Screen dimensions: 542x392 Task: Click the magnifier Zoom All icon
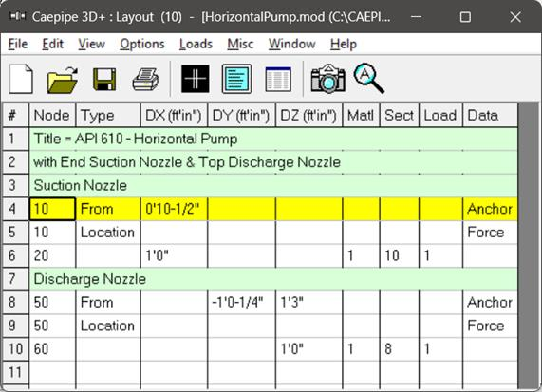tap(369, 78)
